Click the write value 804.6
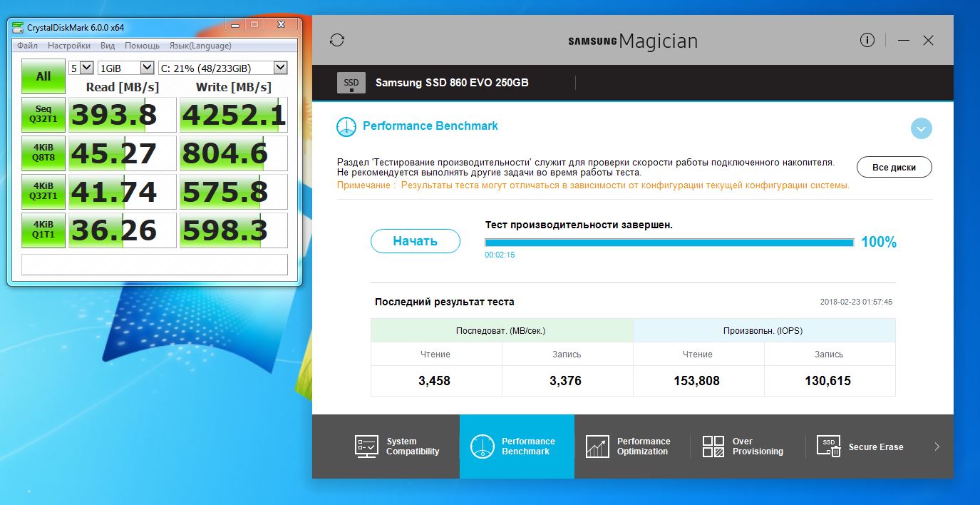 (234, 153)
